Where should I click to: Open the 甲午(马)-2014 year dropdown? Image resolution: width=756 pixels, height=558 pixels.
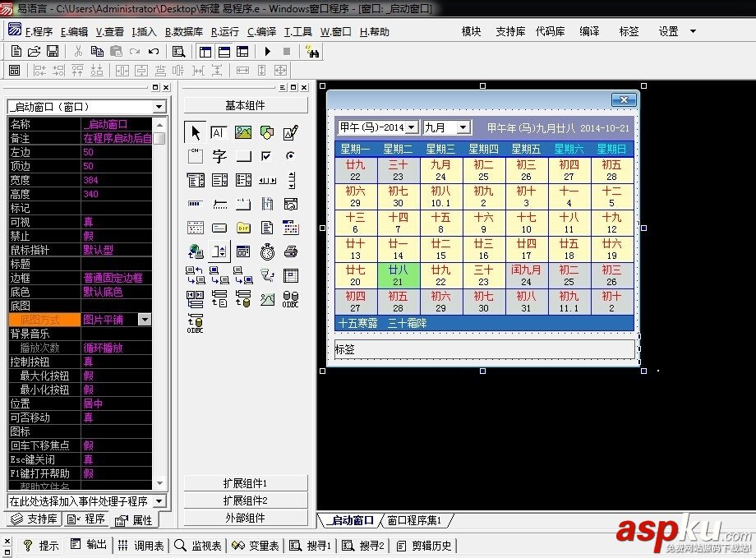411,127
